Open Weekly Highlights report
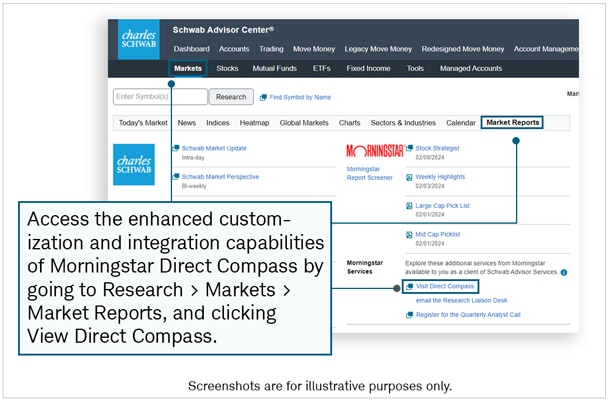This screenshot has width=608, height=401. (x=440, y=176)
